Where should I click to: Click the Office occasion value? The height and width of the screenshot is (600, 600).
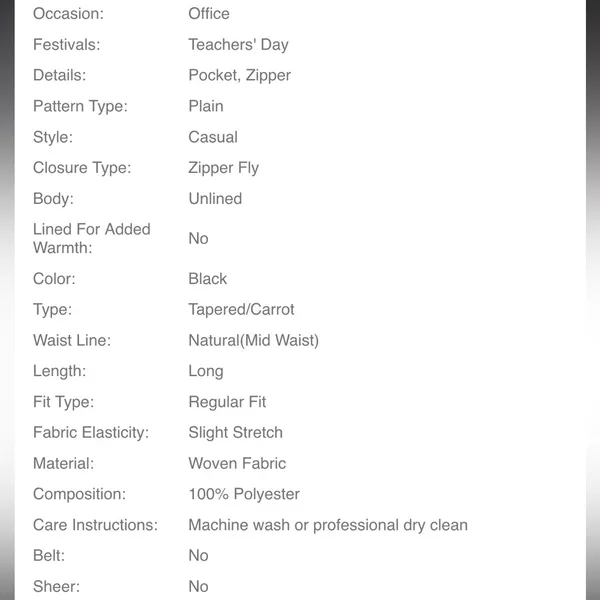tap(209, 14)
